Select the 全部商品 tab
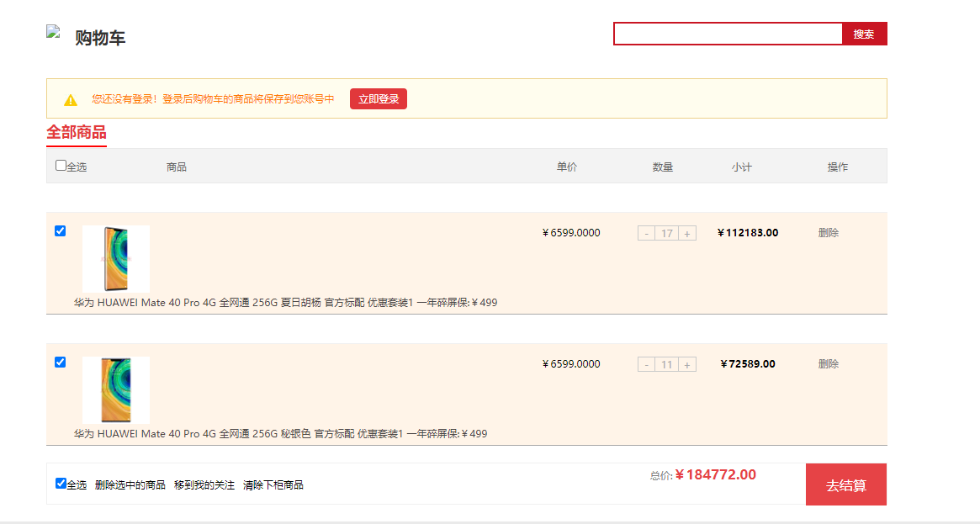Screen dimensions: 980x524 pos(77,132)
